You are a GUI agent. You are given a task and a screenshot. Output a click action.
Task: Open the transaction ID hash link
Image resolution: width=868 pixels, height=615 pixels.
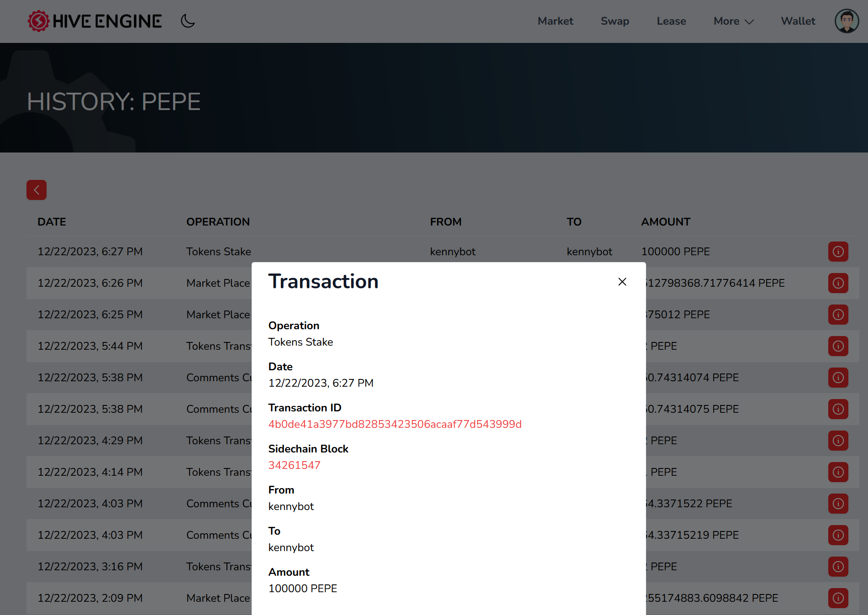click(x=395, y=424)
